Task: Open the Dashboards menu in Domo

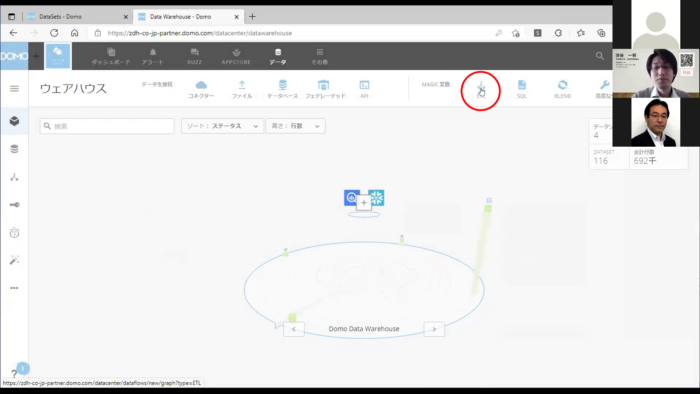Action: [111, 56]
